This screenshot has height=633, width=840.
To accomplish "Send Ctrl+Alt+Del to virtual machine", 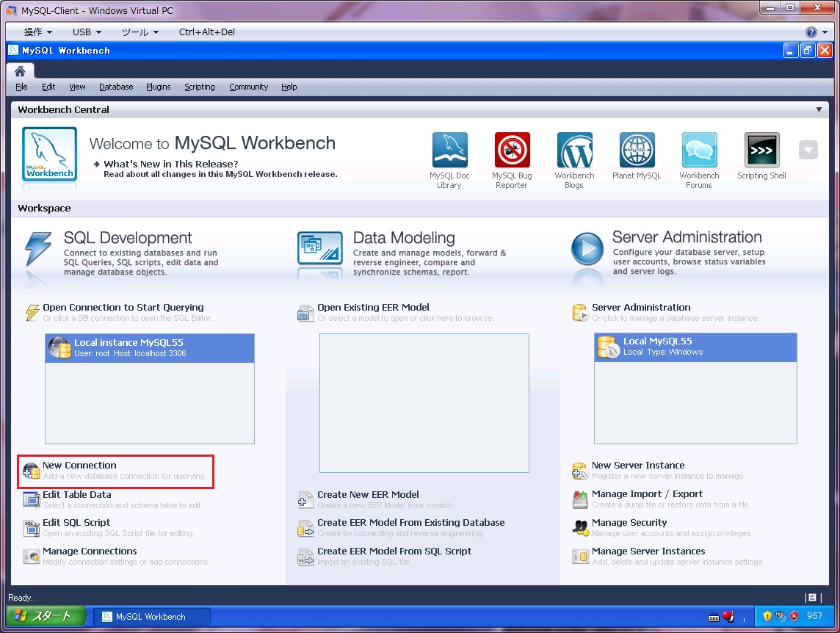I will (x=207, y=32).
